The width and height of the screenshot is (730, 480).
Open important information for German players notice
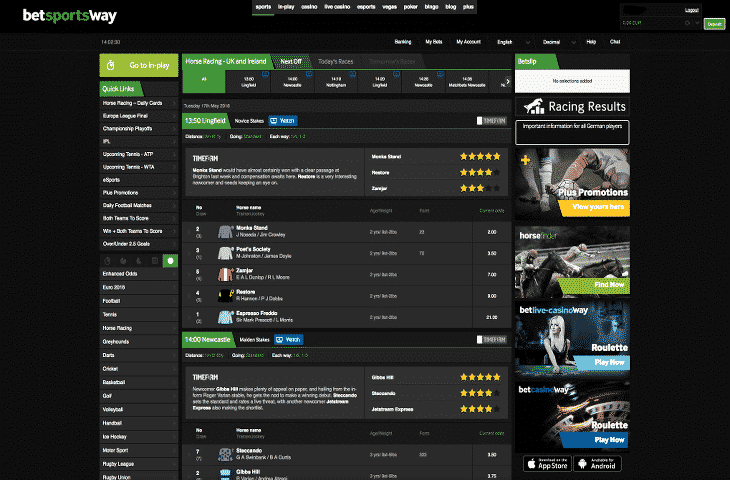572,132
